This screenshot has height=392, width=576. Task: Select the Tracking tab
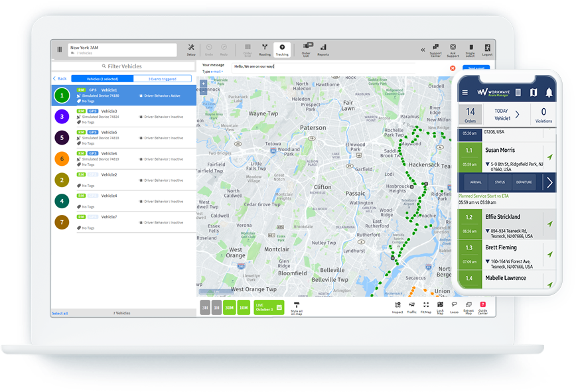tap(282, 50)
